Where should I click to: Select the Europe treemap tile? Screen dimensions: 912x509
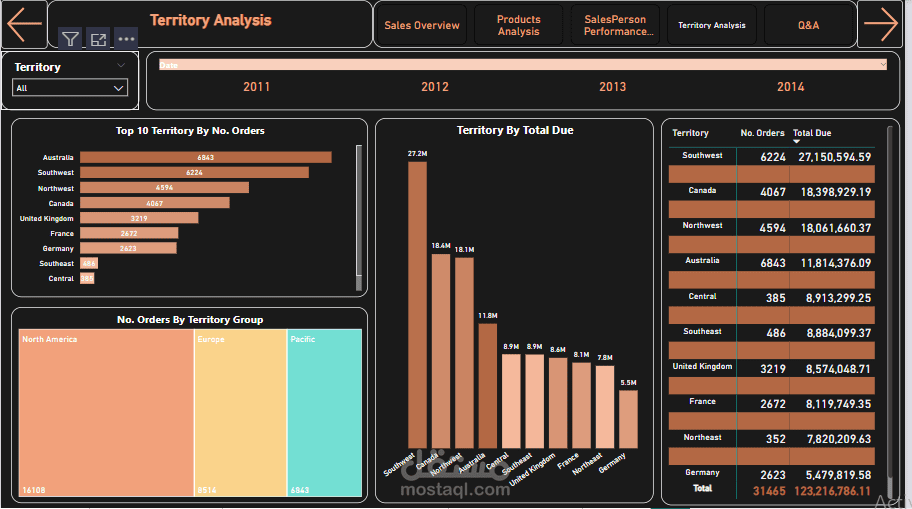click(x=240, y=413)
